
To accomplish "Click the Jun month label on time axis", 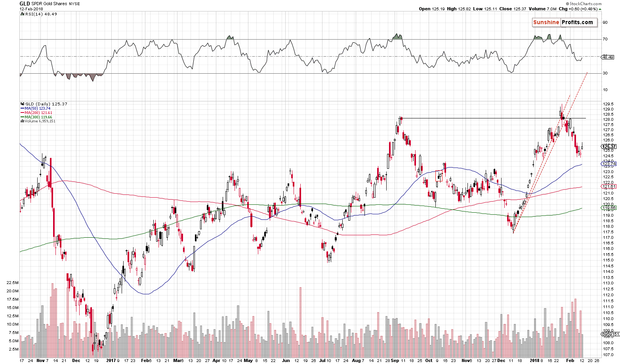I will [x=285, y=361].
